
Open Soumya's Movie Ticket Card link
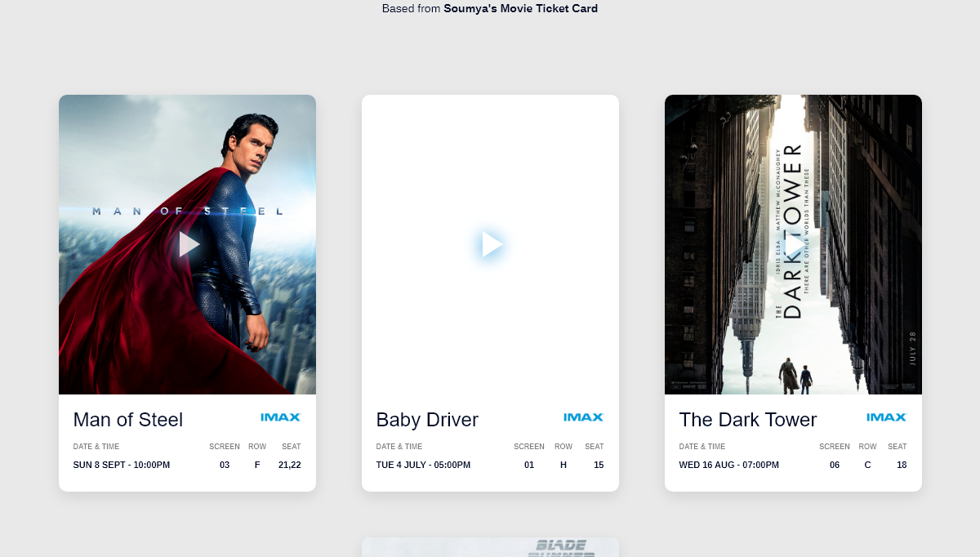pos(520,9)
